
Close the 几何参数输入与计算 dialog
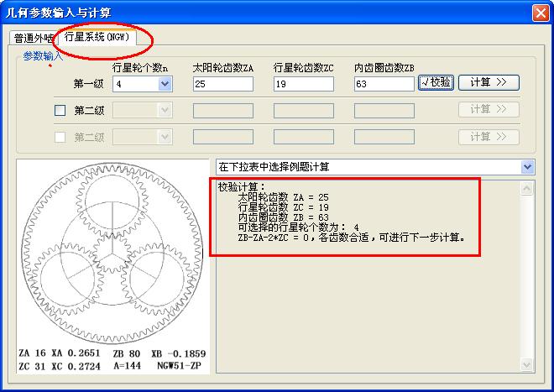[541, 13]
